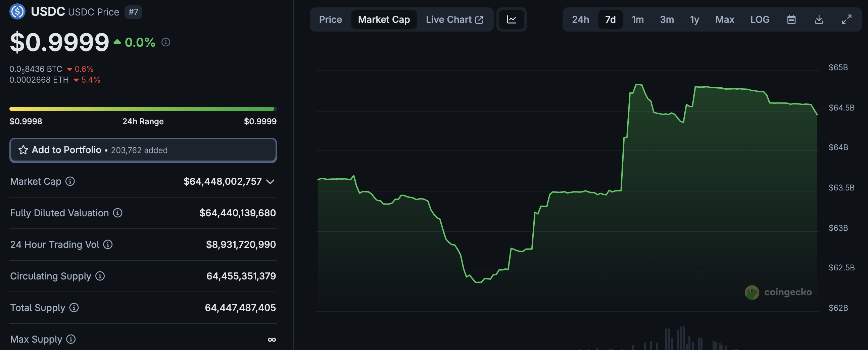The width and height of the screenshot is (868, 350).
Task: Select Max time range
Action: (x=724, y=19)
